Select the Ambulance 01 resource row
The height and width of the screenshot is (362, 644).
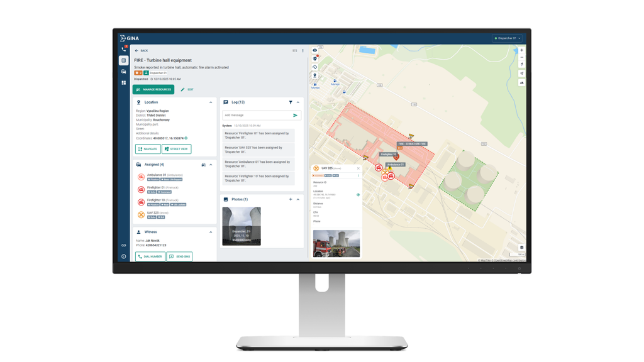[x=174, y=177]
